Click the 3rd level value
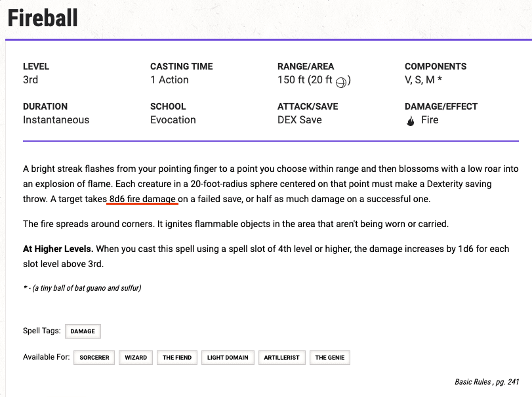 click(x=31, y=80)
